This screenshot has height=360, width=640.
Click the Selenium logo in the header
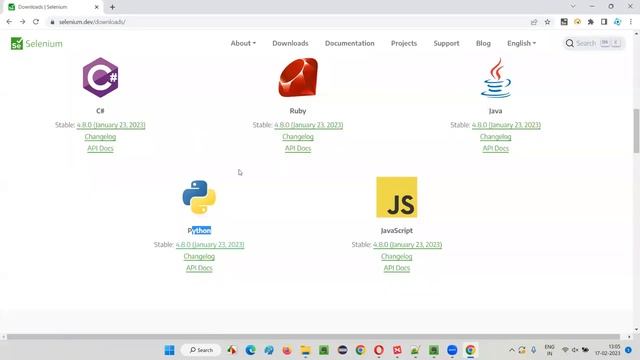pos(37,43)
